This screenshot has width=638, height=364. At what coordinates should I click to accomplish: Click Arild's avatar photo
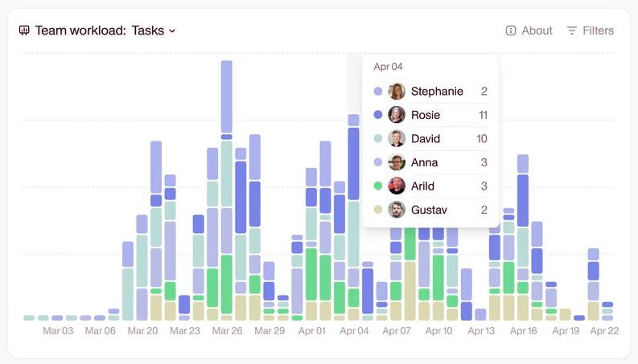397,186
